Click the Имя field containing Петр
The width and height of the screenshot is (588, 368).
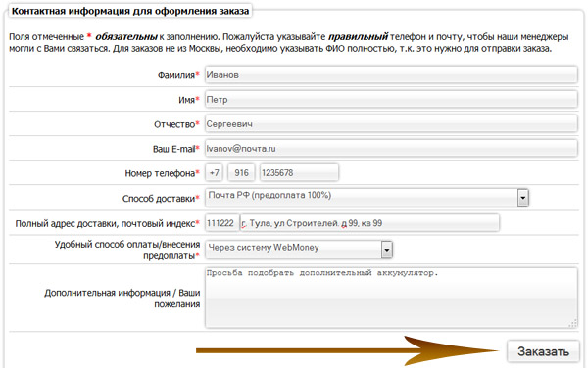tap(391, 99)
